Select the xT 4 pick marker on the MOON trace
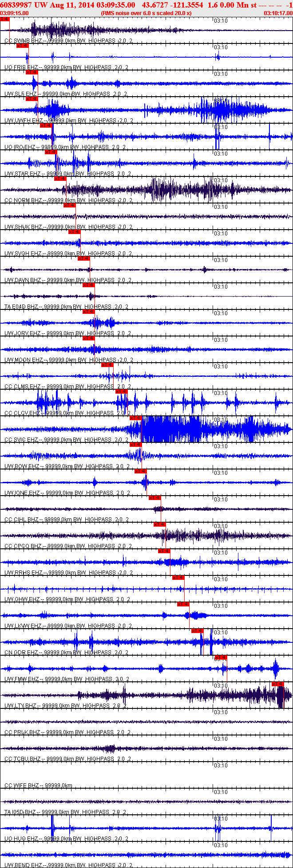The height and width of the screenshot is (868, 293). [89, 338]
